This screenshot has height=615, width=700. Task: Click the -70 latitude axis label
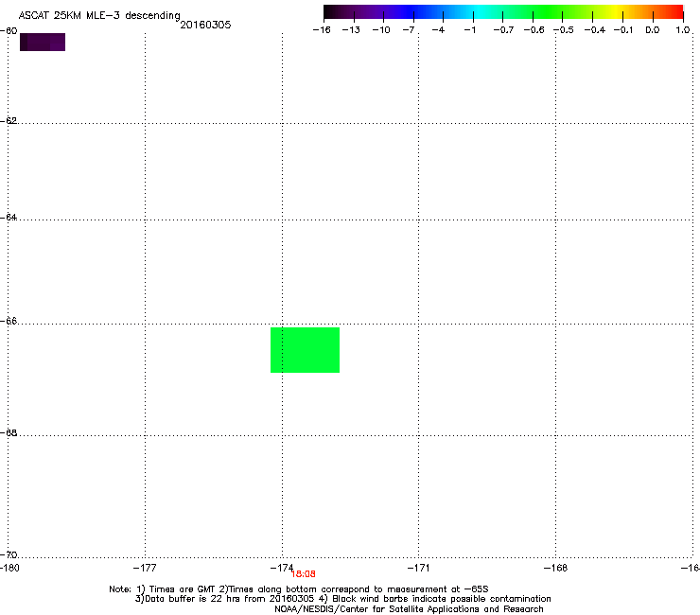(9, 554)
